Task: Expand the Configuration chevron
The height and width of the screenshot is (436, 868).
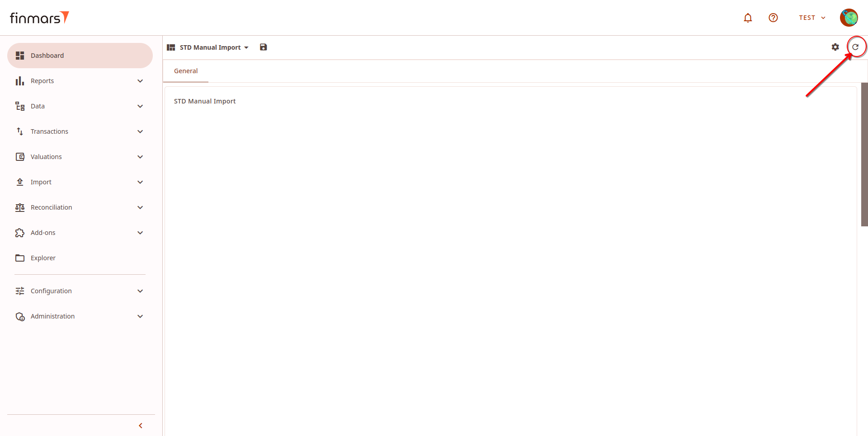Action: pos(140,291)
